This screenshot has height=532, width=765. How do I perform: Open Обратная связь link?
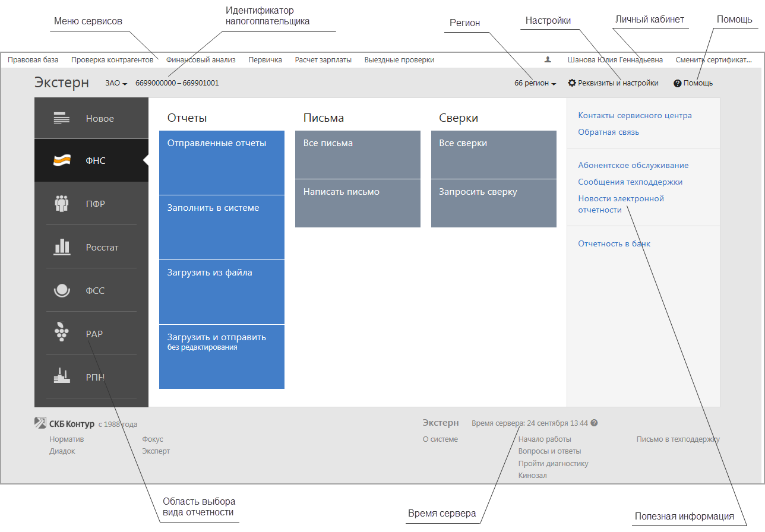click(609, 132)
